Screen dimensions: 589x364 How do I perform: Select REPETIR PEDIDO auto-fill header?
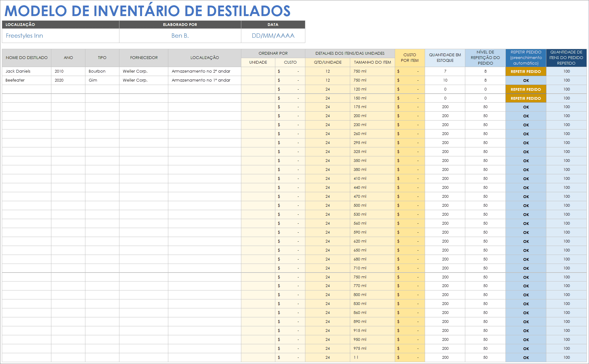pyautogui.click(x=526, y=58)
